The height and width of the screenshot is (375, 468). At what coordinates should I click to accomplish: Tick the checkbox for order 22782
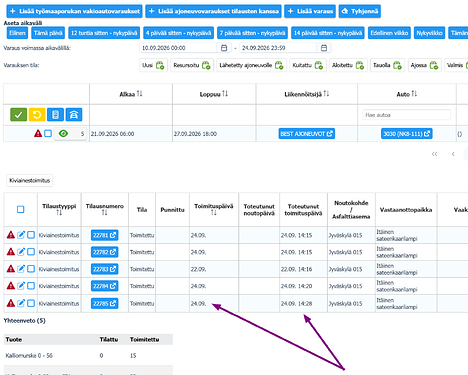(31, 252)
